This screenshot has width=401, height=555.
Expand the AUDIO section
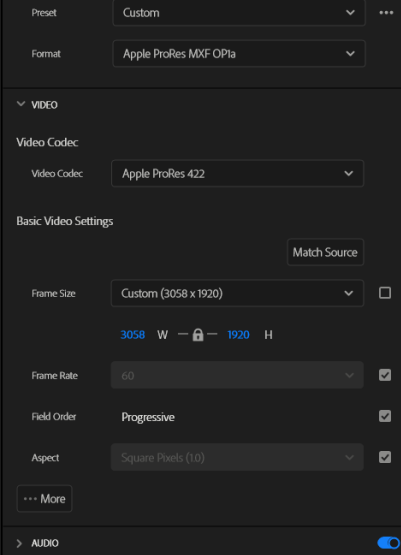19,543
